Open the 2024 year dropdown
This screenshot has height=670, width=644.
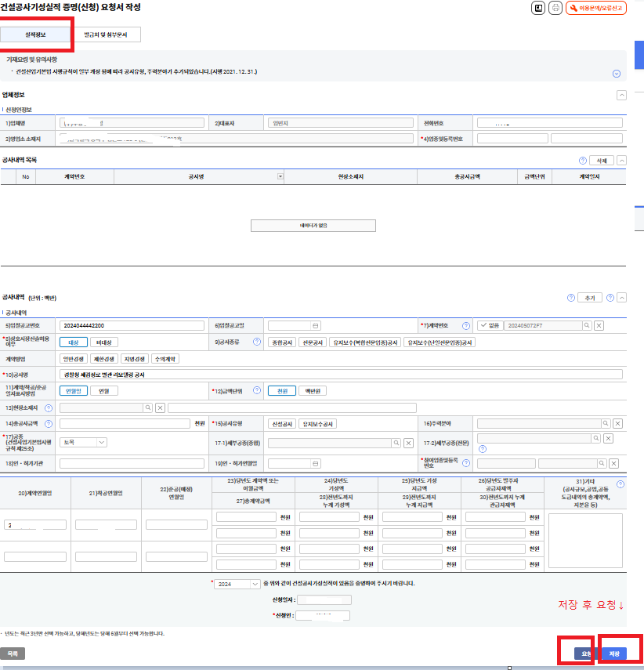click(237, 584)
